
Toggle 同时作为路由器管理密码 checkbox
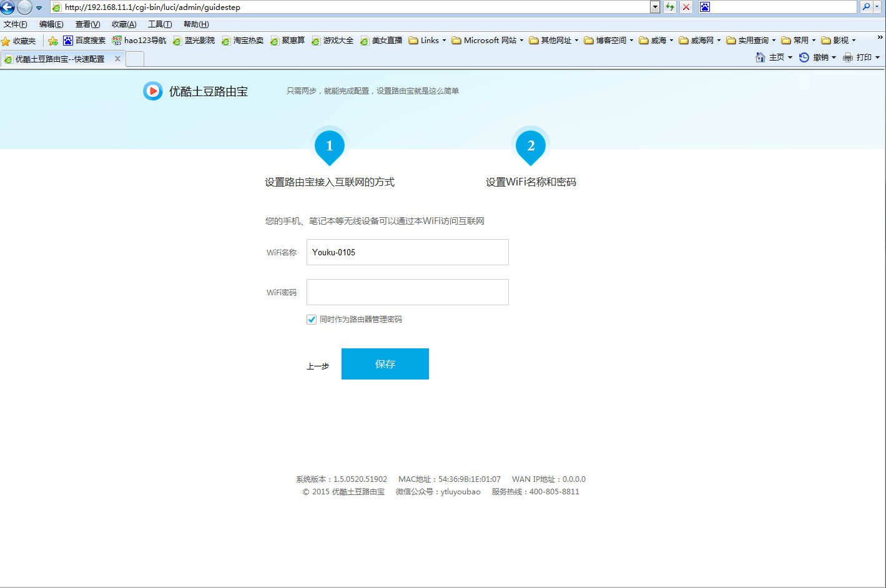(x=312, y=320)
